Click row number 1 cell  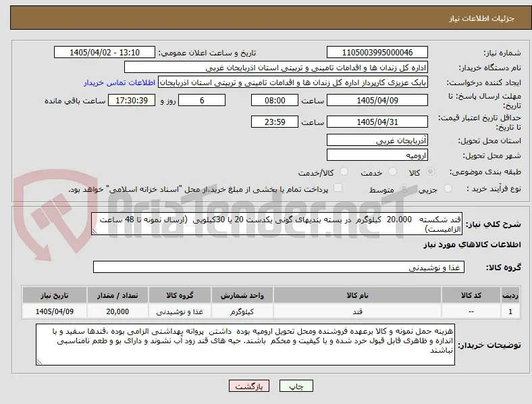click(x=510, y=311)
